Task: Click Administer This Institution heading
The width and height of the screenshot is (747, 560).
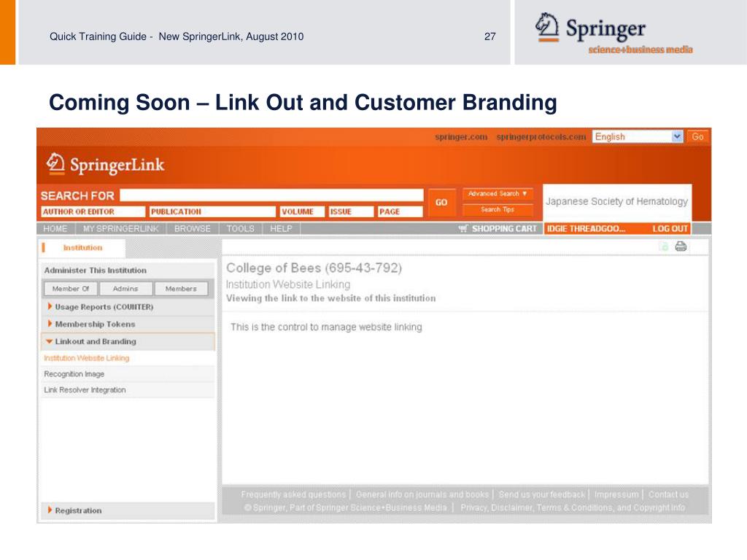Action: (96, 271)
